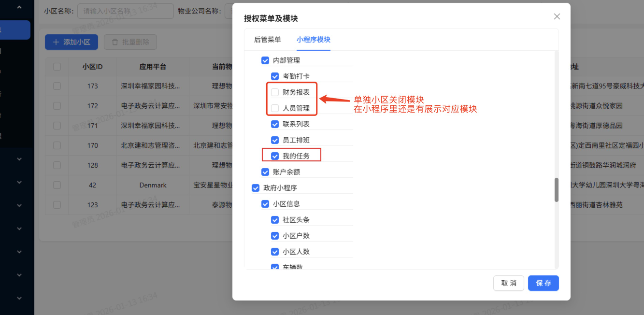
Task: Check the select-all checkbox in table header
Action: click(57, 67)
